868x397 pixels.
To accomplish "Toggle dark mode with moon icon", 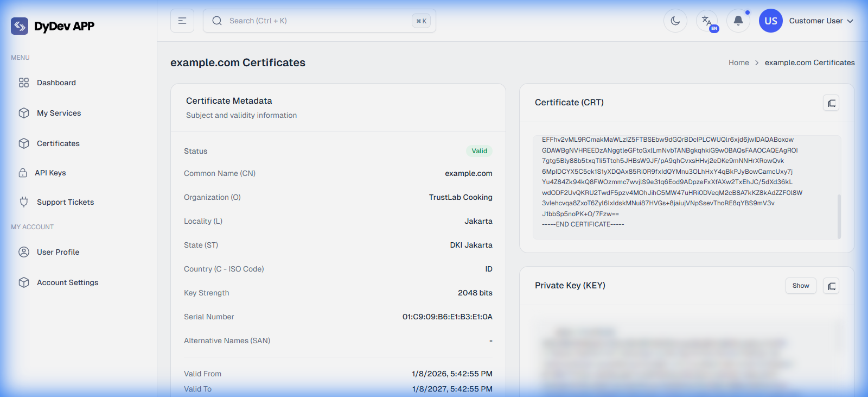I will point(675,21).
